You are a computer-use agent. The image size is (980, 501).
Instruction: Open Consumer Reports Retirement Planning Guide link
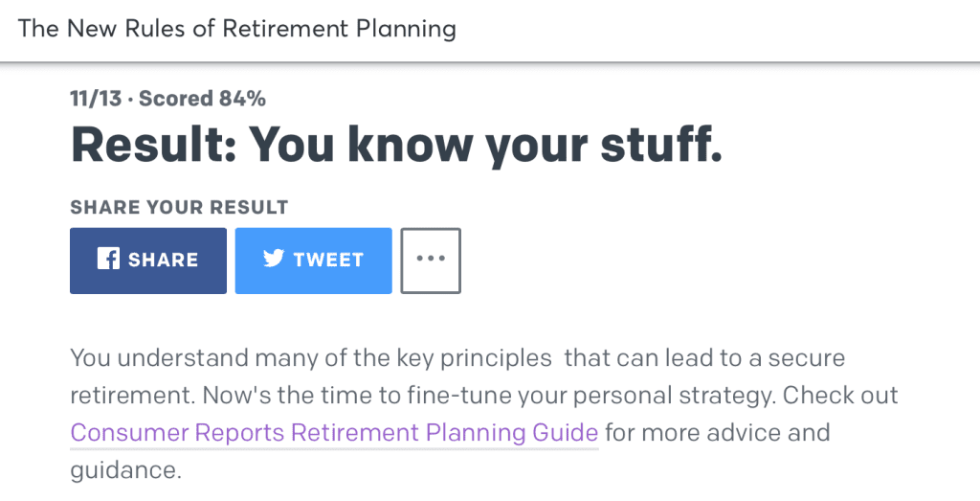coord(334,432)
